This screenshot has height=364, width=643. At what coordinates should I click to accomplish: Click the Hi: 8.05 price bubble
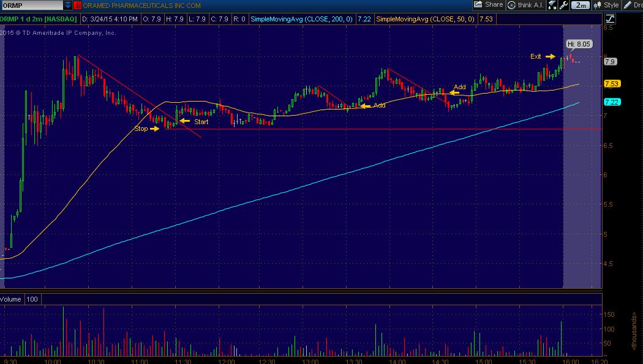click(579, 44)
